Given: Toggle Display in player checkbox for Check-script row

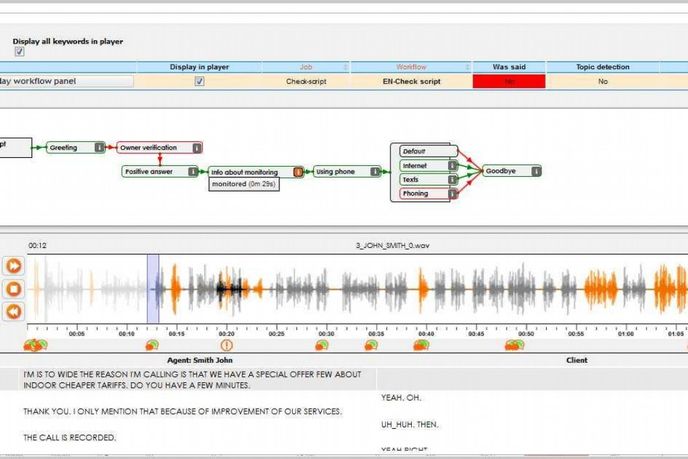Looking at the screenshot, I should [200, 81].
